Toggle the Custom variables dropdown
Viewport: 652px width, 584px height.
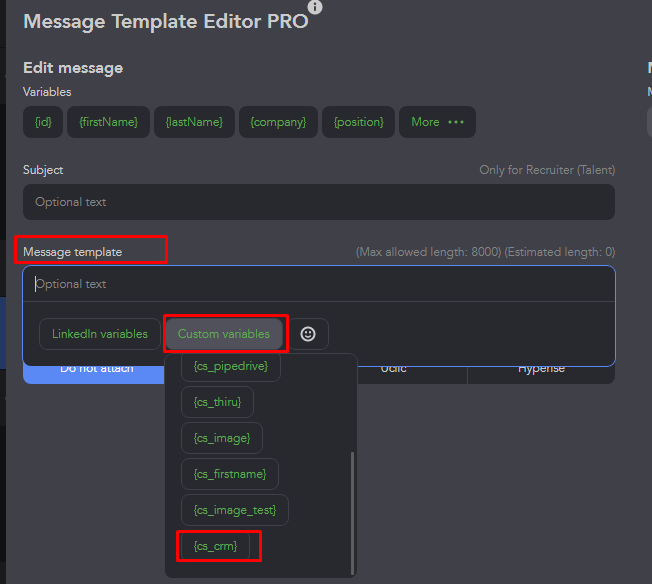(x=224, y=334)
